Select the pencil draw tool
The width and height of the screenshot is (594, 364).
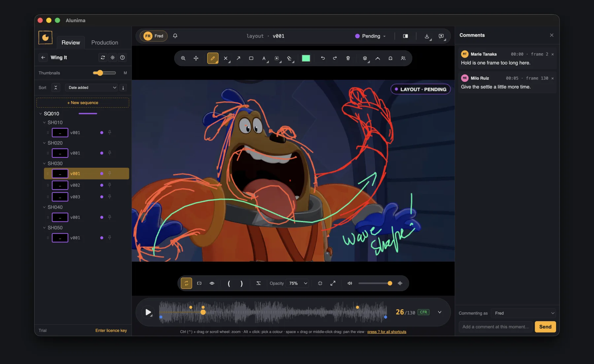pos(213,58)
